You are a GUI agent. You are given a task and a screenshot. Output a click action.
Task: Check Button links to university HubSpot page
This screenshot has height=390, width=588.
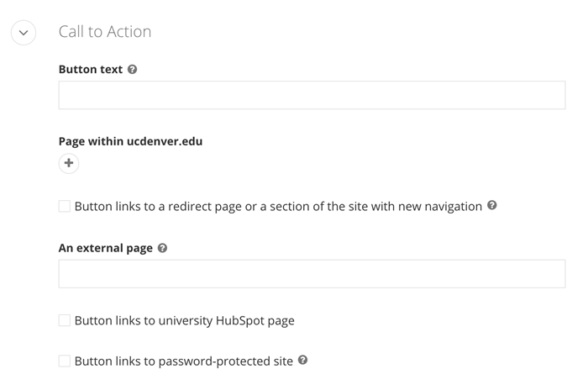(x=65, y=320)
